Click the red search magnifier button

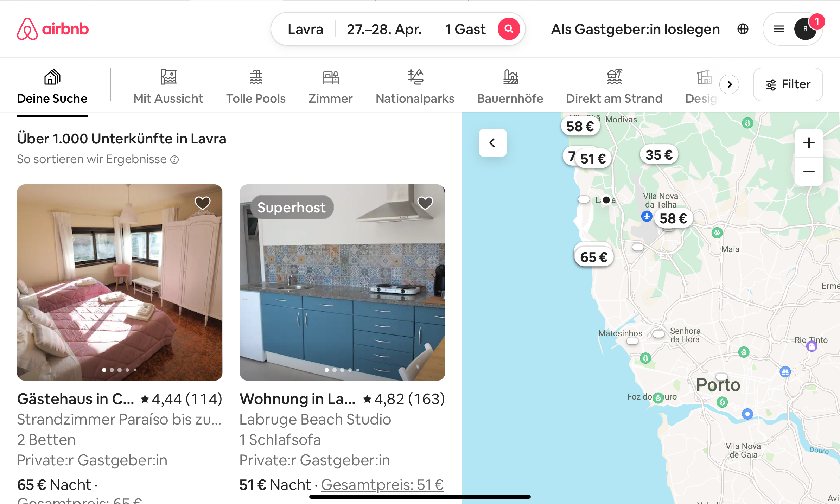[x=509, y=29]
